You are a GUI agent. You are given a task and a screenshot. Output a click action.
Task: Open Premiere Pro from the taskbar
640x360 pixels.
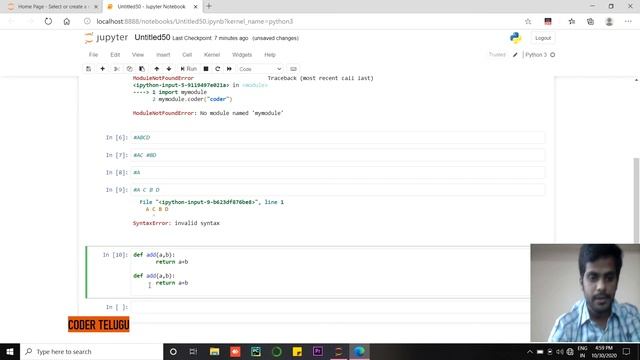(318, 351)
